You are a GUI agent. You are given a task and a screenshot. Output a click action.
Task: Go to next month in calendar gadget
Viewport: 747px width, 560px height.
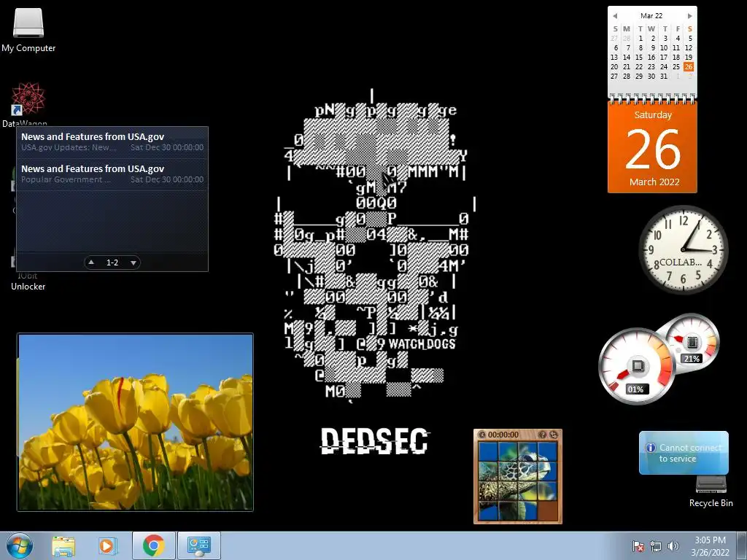[x=689, y=16]
